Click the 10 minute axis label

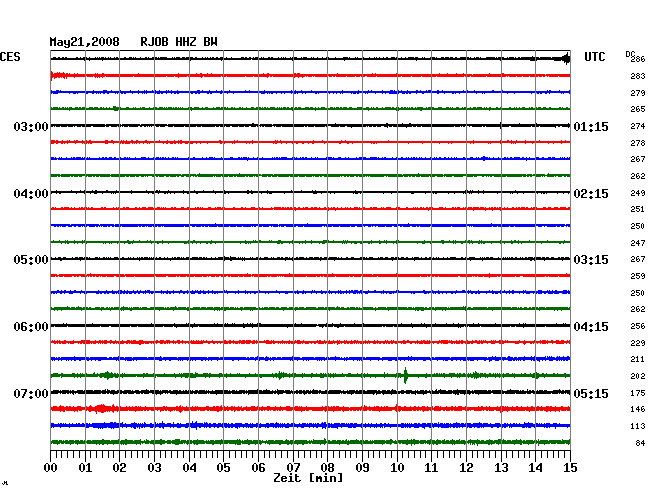397,467
